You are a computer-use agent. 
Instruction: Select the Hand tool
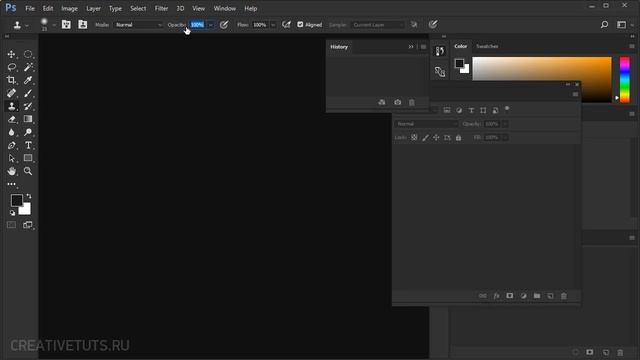(11, 171)
